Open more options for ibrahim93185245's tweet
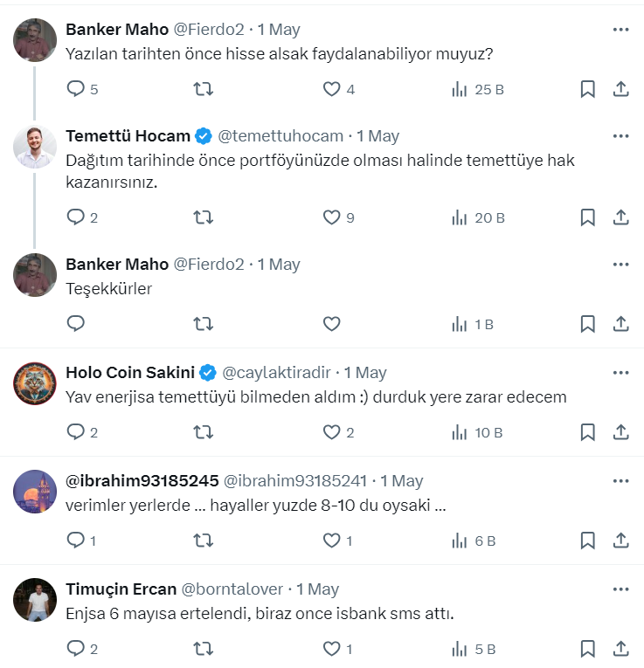Image resolution: width=644 pixels, height=668 pixels. tap(620, 480)
